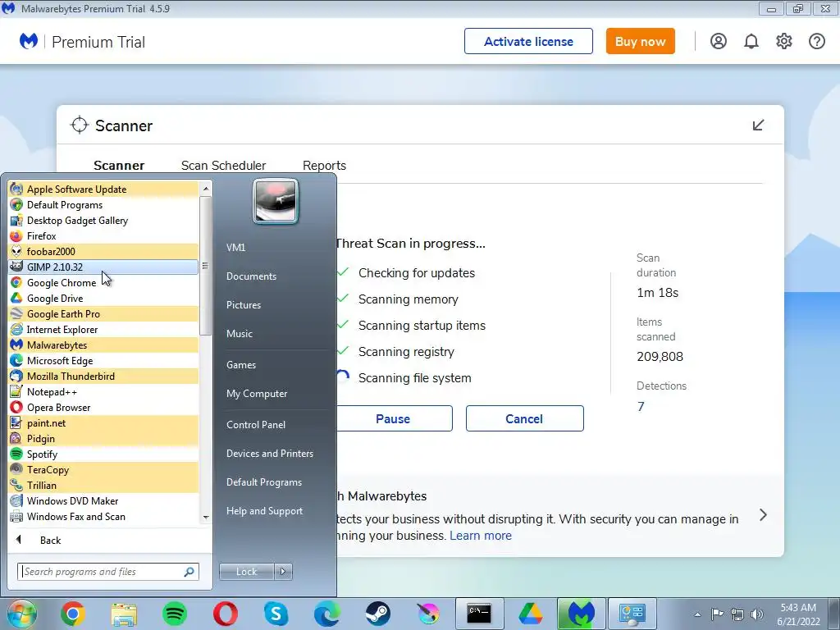Open account profile icon in Malwarebytes header

719,41
